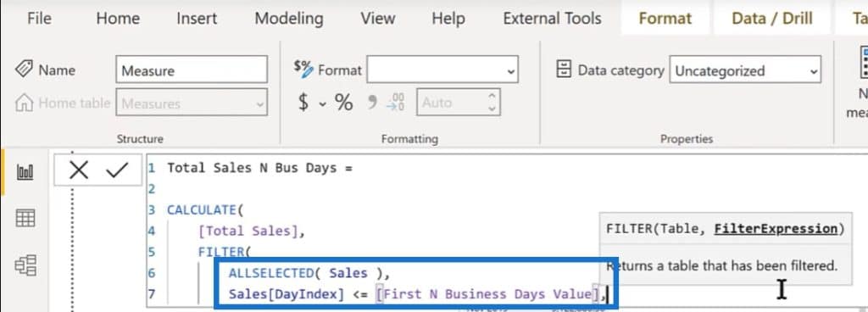The width and height of the screenshot is (868, 312).
Task: Open the Data category dropdown
Action: pos(745,71)
